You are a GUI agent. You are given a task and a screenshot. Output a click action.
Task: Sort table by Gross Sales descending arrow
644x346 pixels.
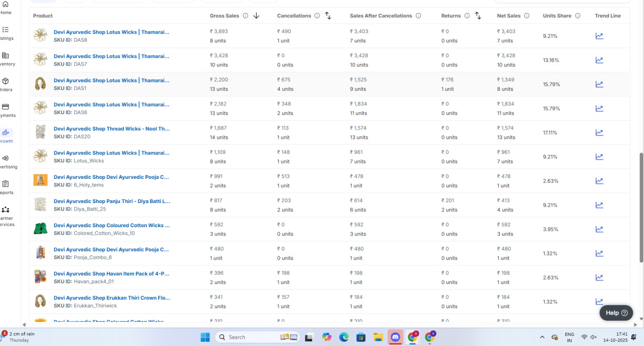256,16
